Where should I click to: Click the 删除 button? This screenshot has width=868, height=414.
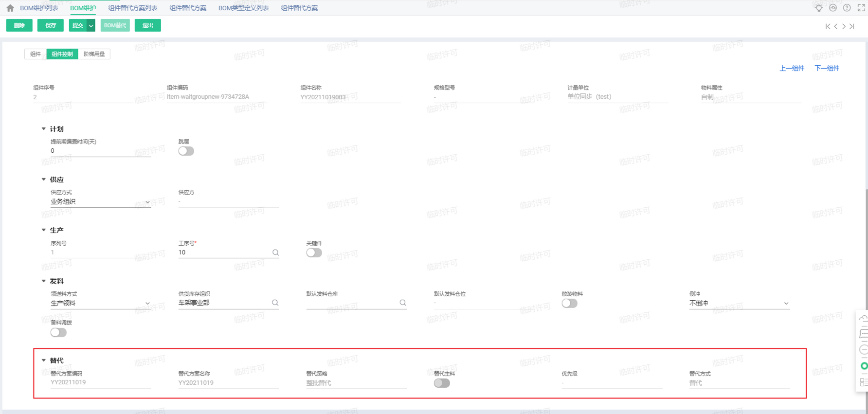pos(19,26)
